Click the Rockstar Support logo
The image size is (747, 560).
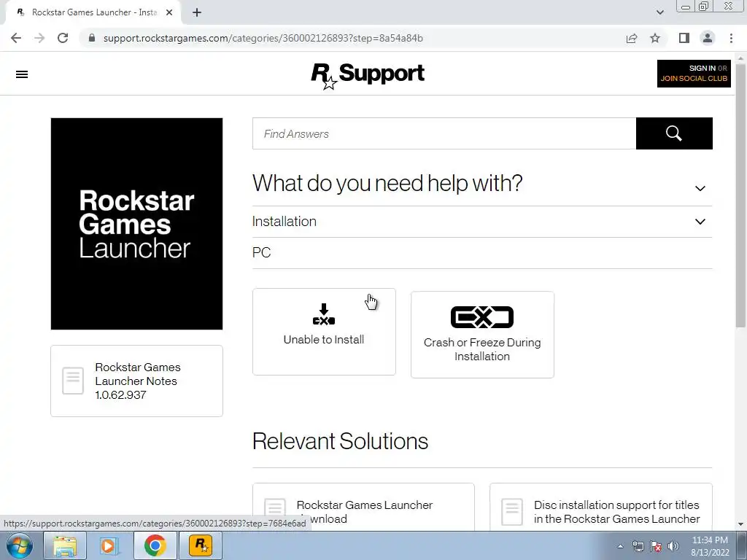click(368, 75)
